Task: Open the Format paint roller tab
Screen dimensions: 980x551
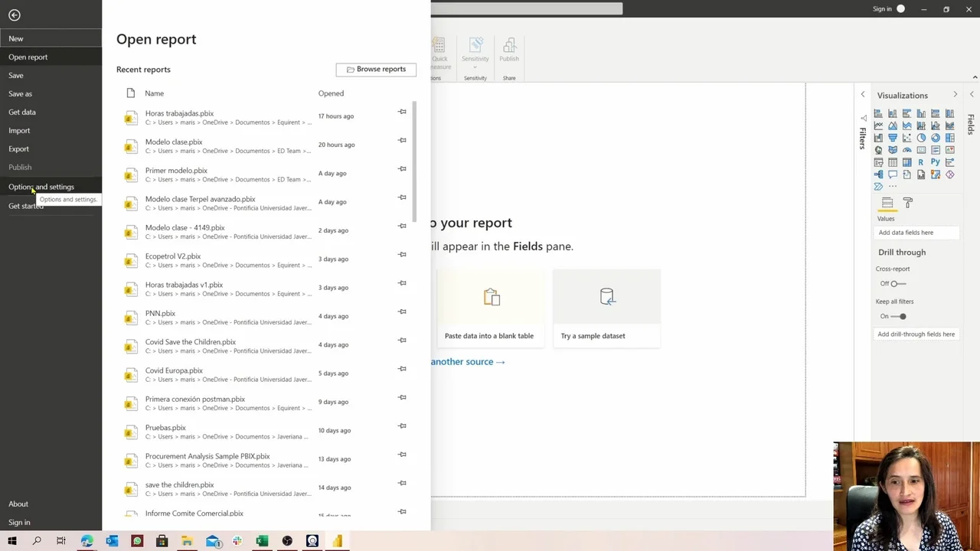Action: pos(908,203)
